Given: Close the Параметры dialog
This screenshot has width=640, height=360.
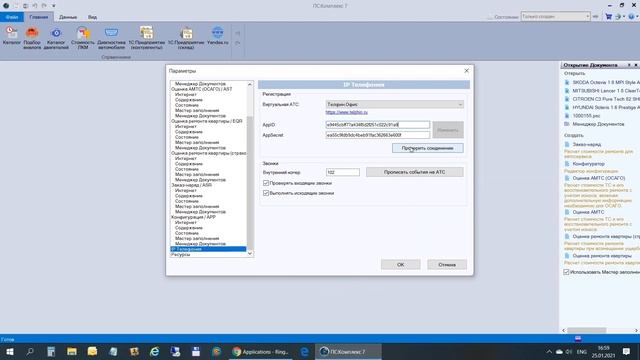Looking at the screenshot, I should tap(467, 71).
